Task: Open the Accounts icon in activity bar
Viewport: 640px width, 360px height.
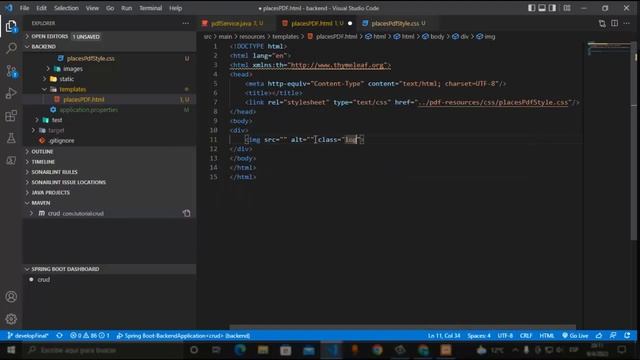Action: [x=11, y=297]
